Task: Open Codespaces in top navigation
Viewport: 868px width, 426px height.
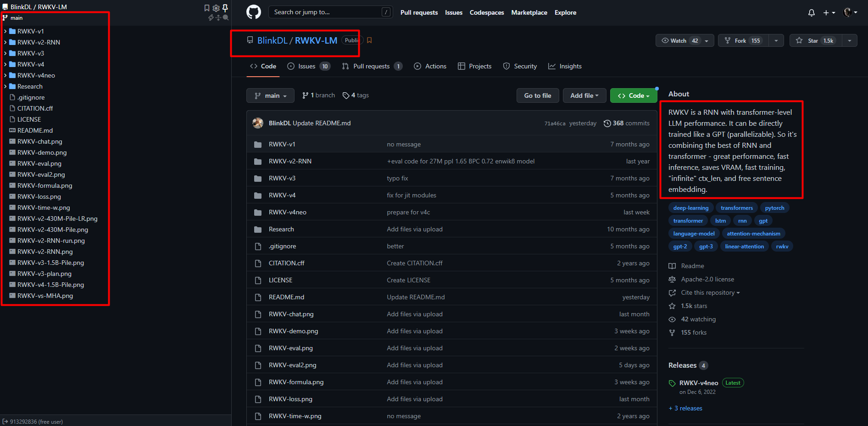Action: pos(487,12)
